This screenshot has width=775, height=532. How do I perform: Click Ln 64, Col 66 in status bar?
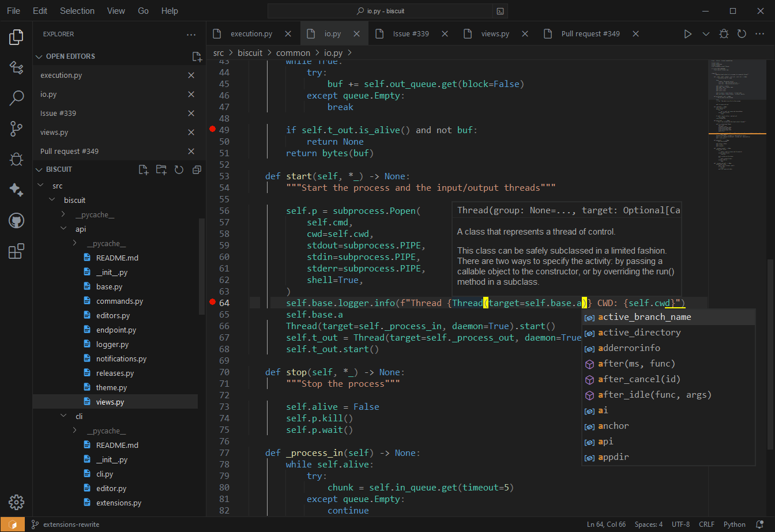[x=606, y=525]
